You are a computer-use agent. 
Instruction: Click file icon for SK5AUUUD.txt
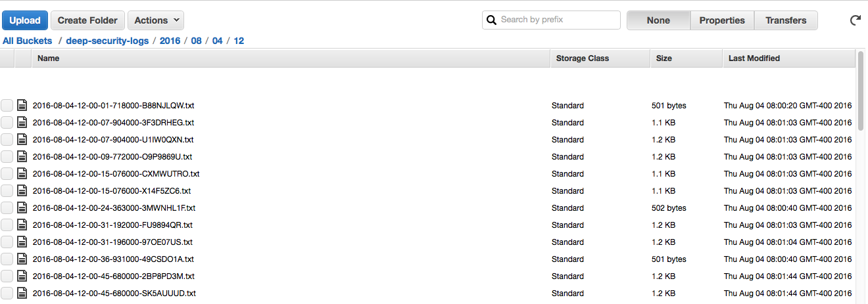(x=23, y=293)
